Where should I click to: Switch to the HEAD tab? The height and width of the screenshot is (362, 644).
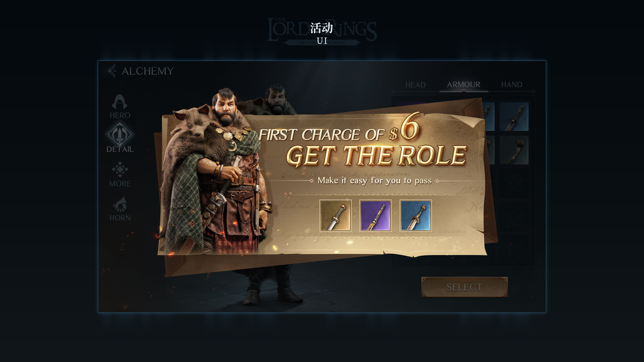415,84
